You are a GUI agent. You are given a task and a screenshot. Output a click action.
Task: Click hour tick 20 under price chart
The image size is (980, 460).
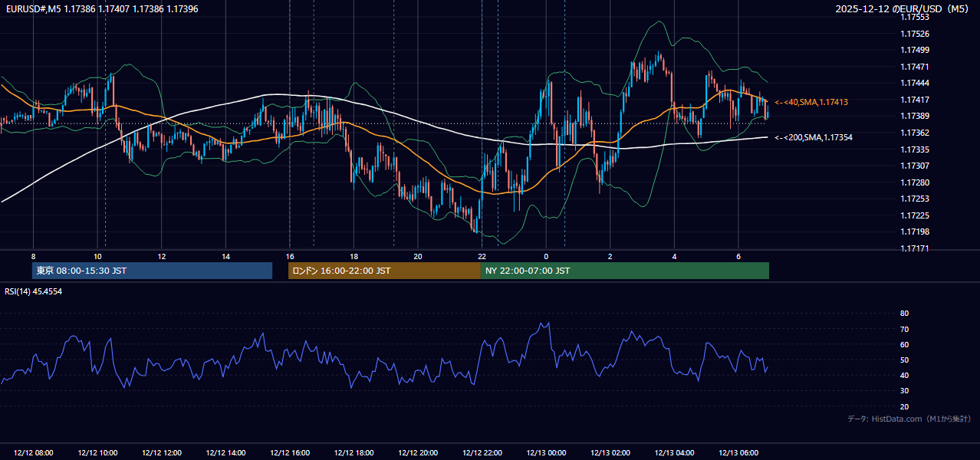(x=418, y=256)
